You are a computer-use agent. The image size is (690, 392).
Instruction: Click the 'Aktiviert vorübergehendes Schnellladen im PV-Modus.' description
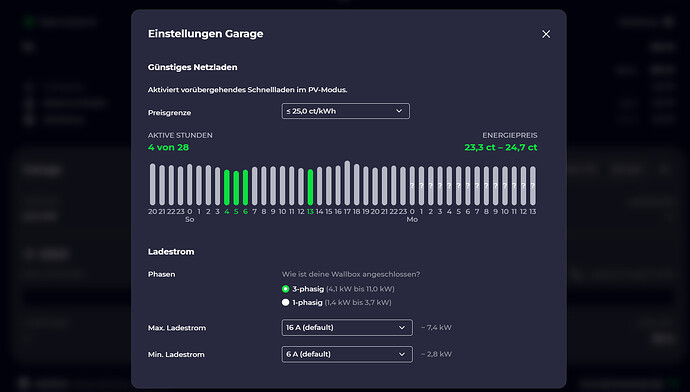(248, 90)
